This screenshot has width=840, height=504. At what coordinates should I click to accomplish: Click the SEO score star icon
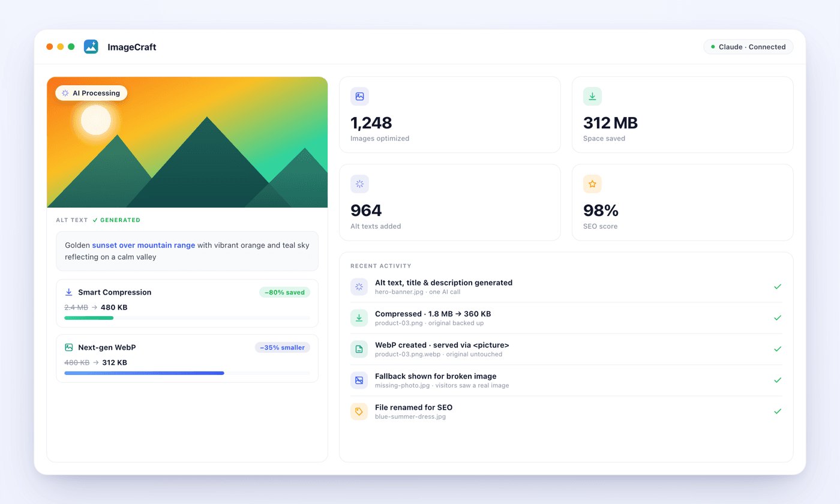[x=592, y=184]
